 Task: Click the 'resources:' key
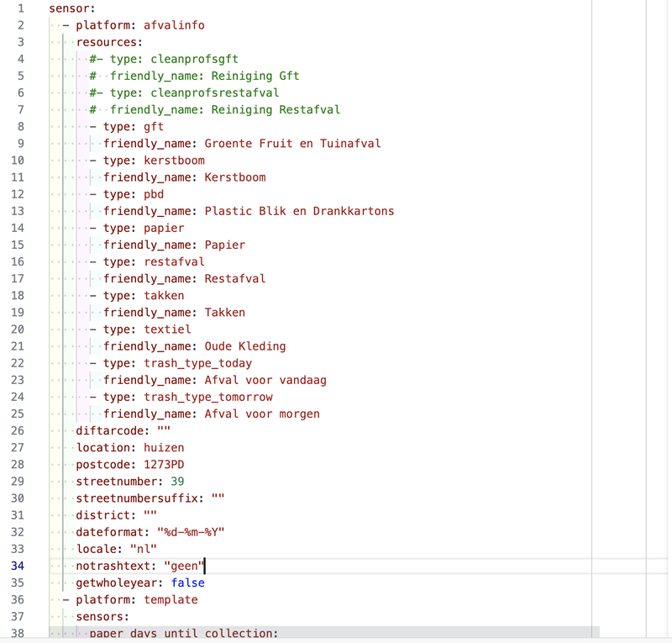109,42
